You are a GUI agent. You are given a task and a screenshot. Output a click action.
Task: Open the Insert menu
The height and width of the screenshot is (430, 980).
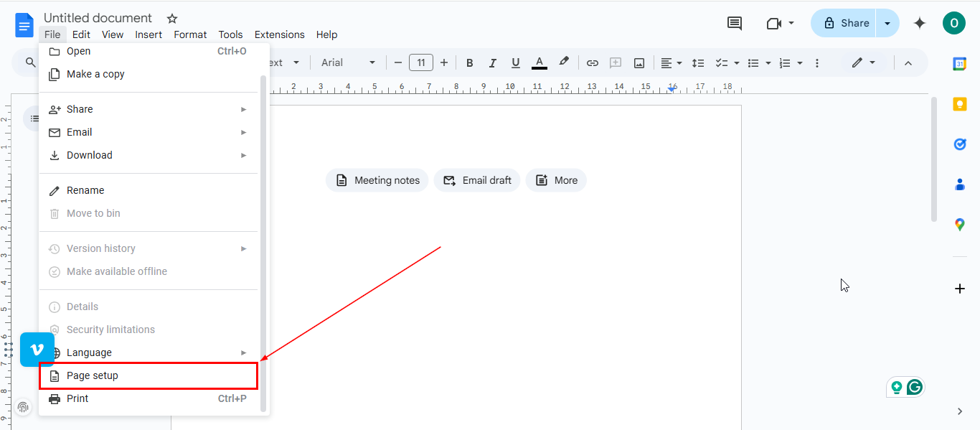tap(149, 34)
